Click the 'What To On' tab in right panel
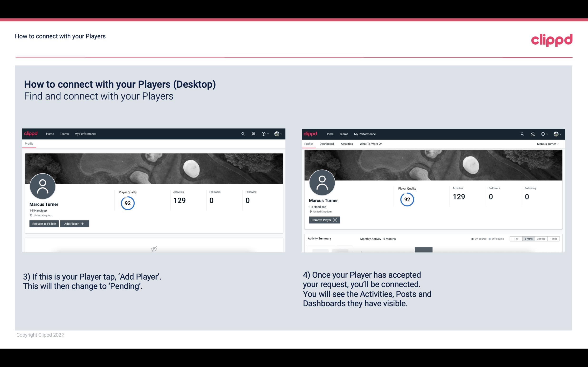The height and width of the screenshot is (367, 588). pyautogui.click(x=371, y=144)
